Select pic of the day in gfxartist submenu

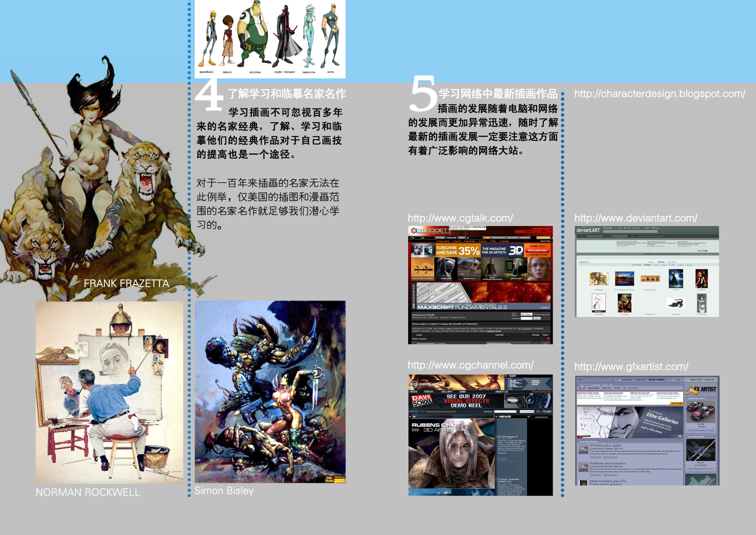[x=633, y=388]
